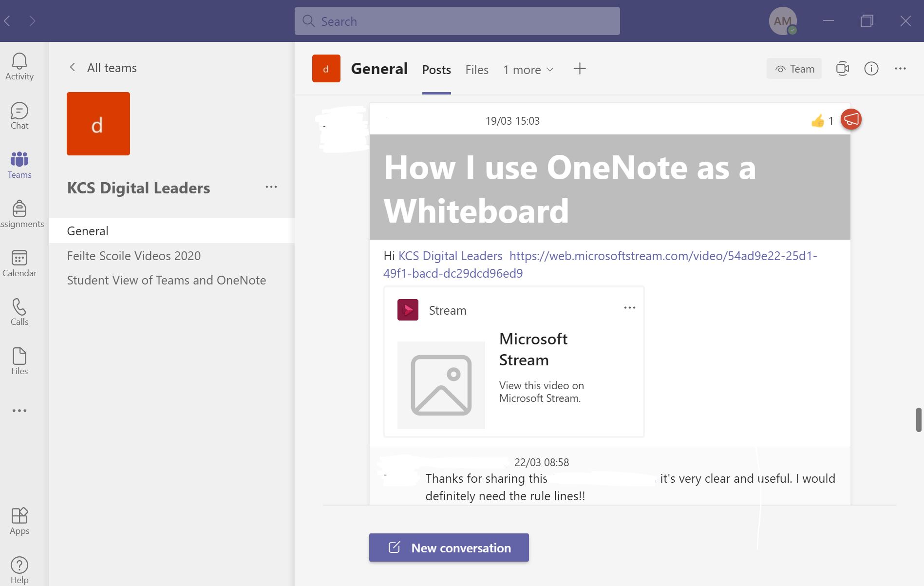Expand the 1 more tabs dropdown
Viewport: 924px width, 586px height.
point(528,70)
